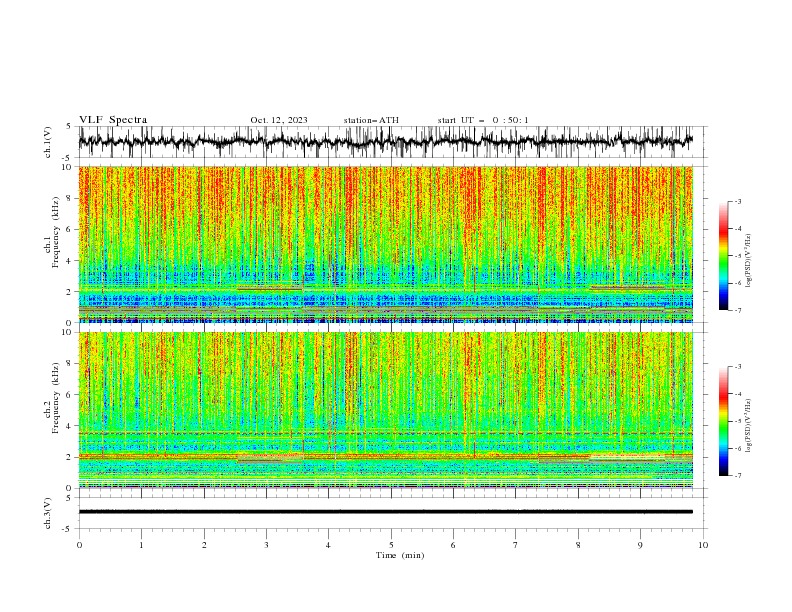792x612 pixels.
Task: Click the 'station=ATH' label
Action: [371, 120]
